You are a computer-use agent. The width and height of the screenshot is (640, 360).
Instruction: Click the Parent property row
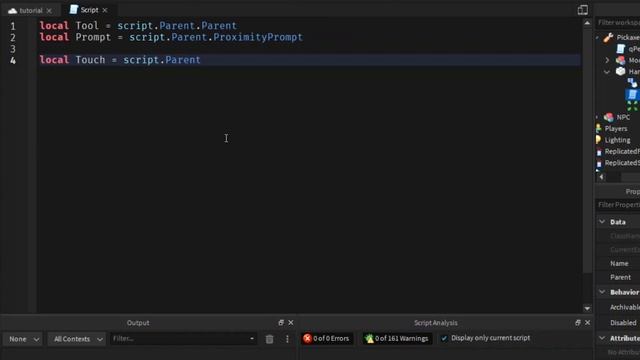618,277
